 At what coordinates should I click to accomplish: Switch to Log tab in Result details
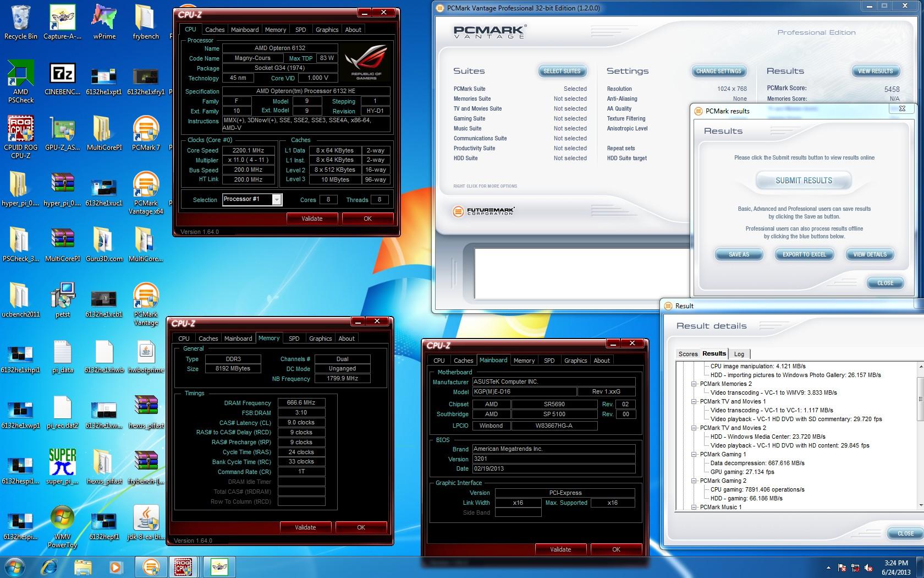pos(739,354)
